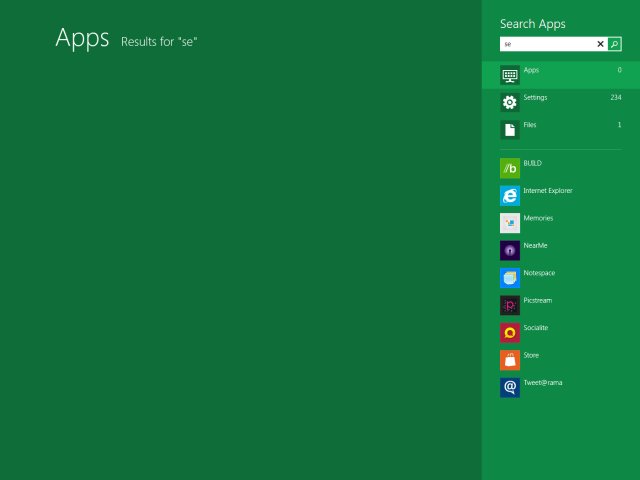
Task: Switch to Settings search results label
Action: (535, 98)
